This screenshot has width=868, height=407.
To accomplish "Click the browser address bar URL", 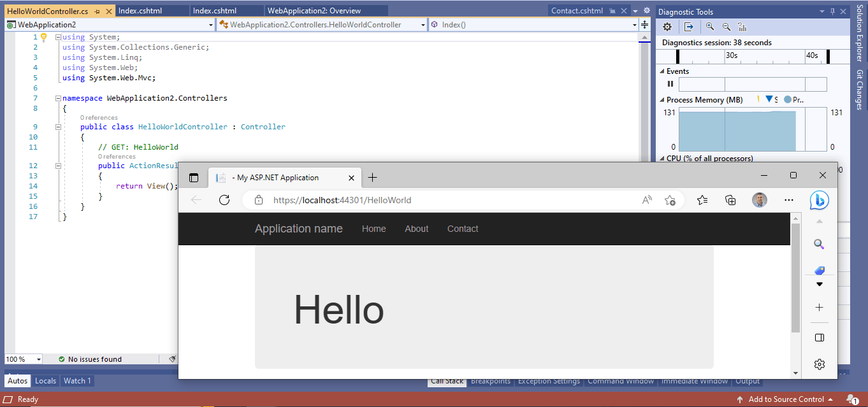I will pos(342,200).
